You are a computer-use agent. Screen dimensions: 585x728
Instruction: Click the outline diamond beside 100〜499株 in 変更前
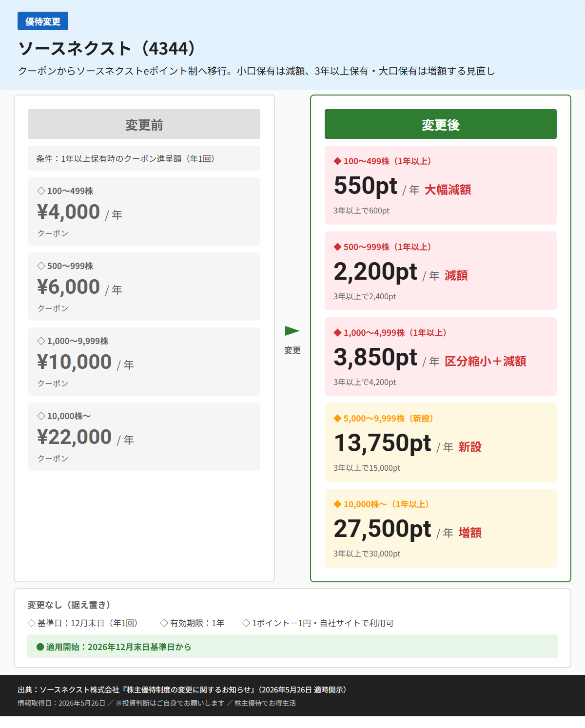pos(41,191)
